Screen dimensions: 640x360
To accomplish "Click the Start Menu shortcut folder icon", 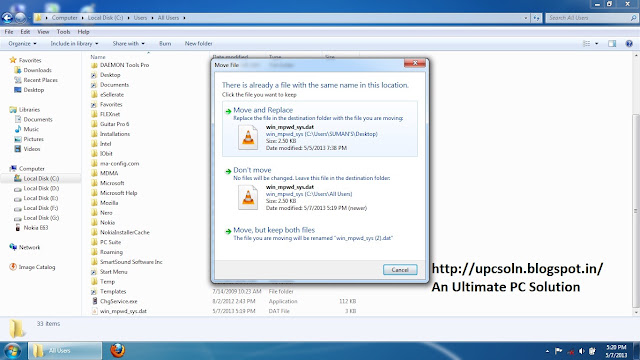I will 94,271.
